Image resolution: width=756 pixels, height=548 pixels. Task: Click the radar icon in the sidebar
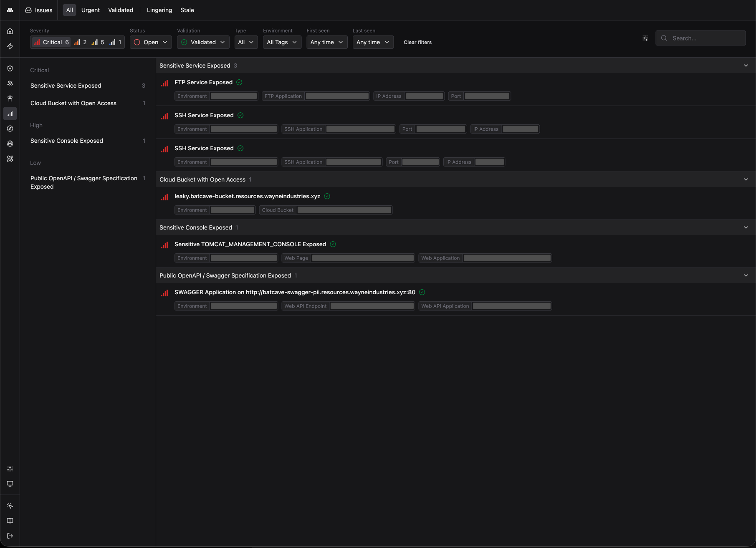(x=10, y=144)
